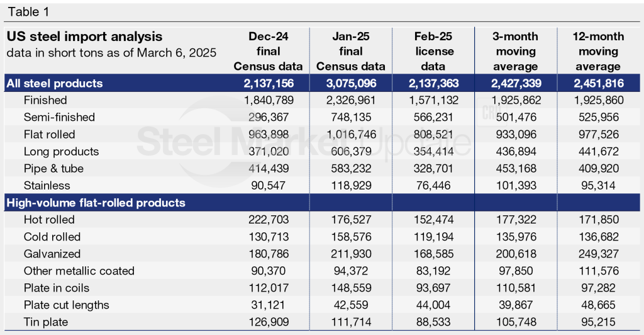Screen dimensions: 644x335
Task: Click the Cold rolled Feb-25 value 119,194
Action: tap(433, 237)
